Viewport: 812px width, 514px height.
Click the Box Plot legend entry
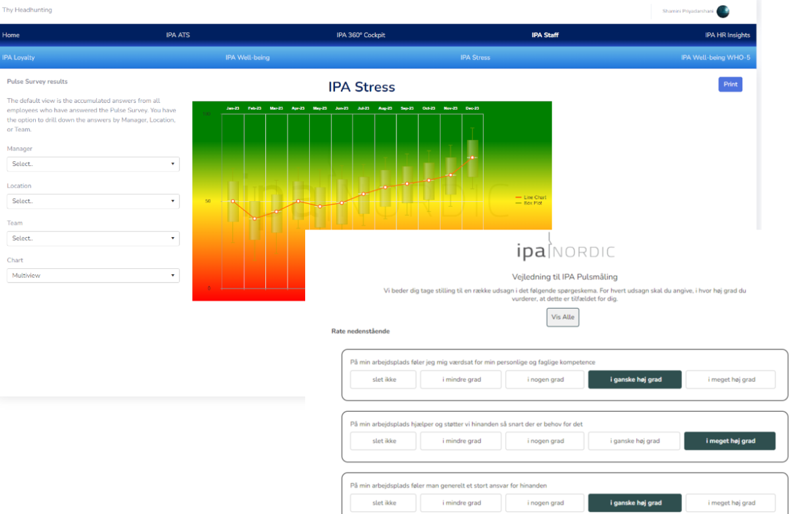[x=531, y=202]
